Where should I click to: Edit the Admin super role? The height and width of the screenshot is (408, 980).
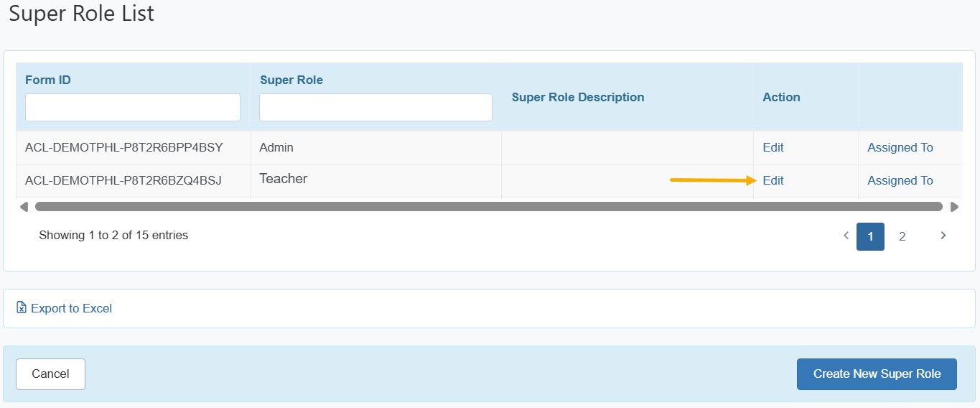tap(773, 148)
